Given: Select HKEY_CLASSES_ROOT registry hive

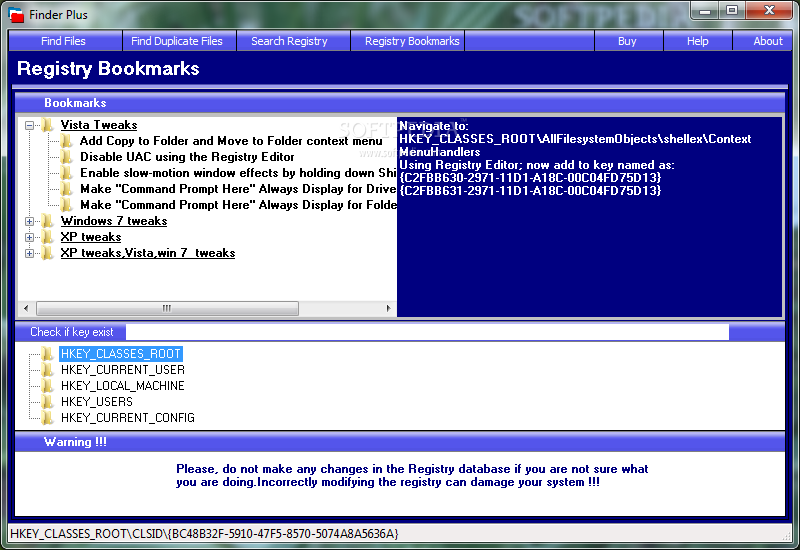Looking at the screenshot, I should pos(121,354).
